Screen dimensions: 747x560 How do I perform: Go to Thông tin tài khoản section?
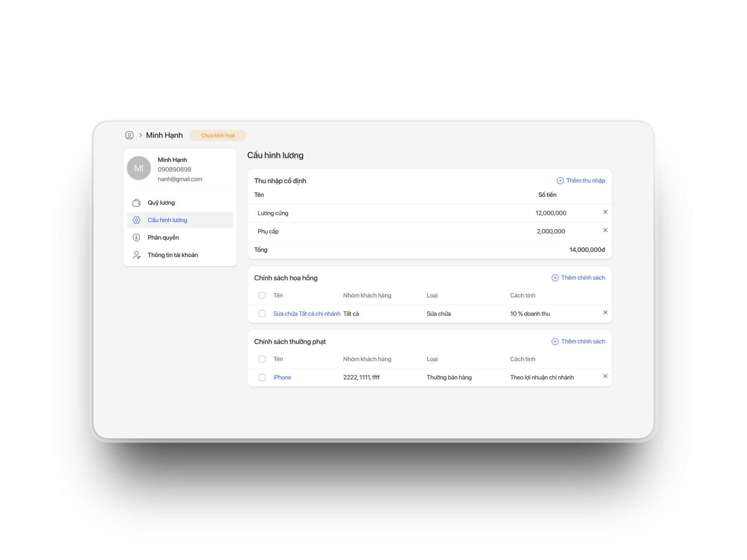[x=172, y=255]
